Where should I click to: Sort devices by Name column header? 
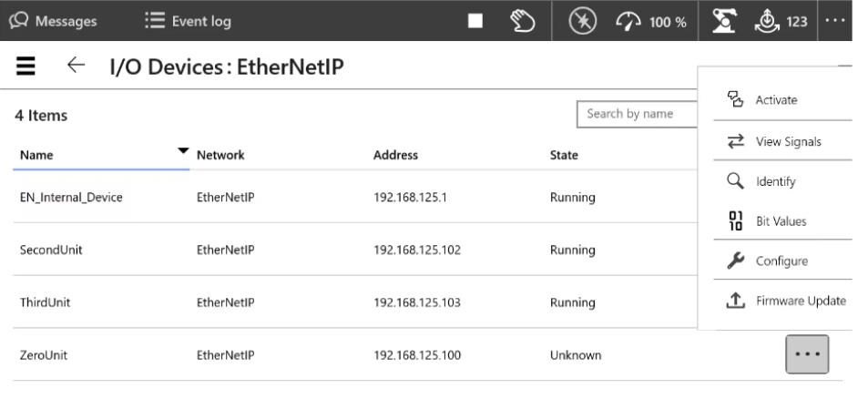point(36,156)
